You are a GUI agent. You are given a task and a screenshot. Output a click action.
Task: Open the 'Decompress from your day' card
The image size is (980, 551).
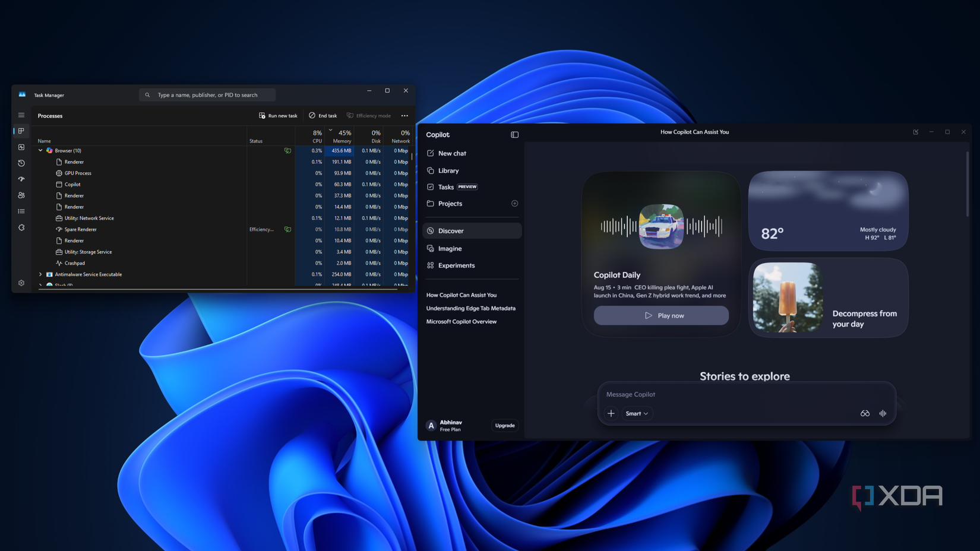(828, 297)
